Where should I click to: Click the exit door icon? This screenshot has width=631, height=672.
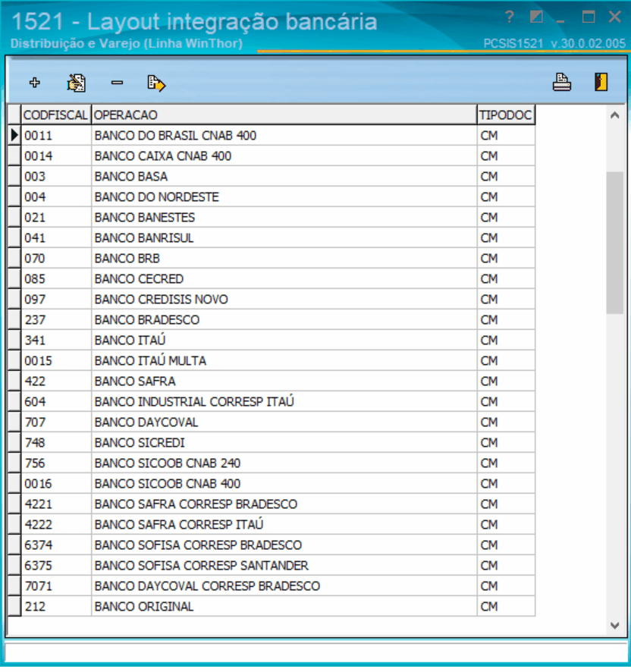[x=601, y=82]
